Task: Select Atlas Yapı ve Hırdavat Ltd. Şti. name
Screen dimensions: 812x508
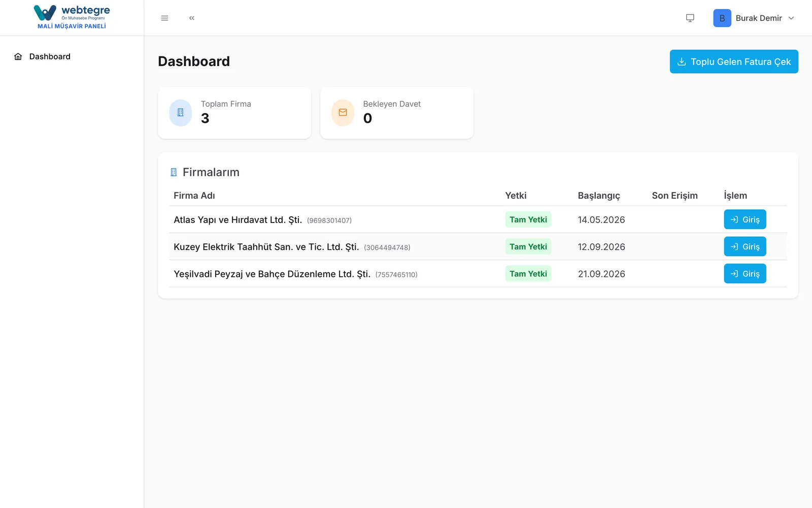Action: [x=238, y=219]
